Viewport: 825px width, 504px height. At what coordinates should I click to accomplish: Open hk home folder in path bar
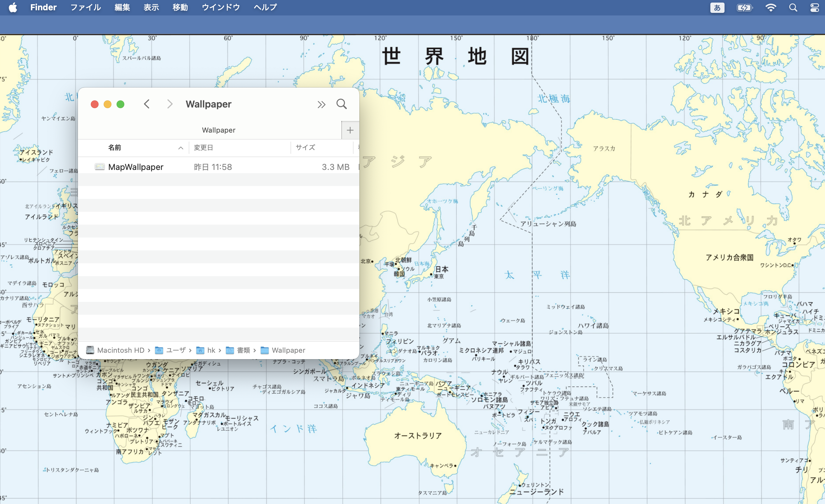pyautogui.click(x=206, y=350)
